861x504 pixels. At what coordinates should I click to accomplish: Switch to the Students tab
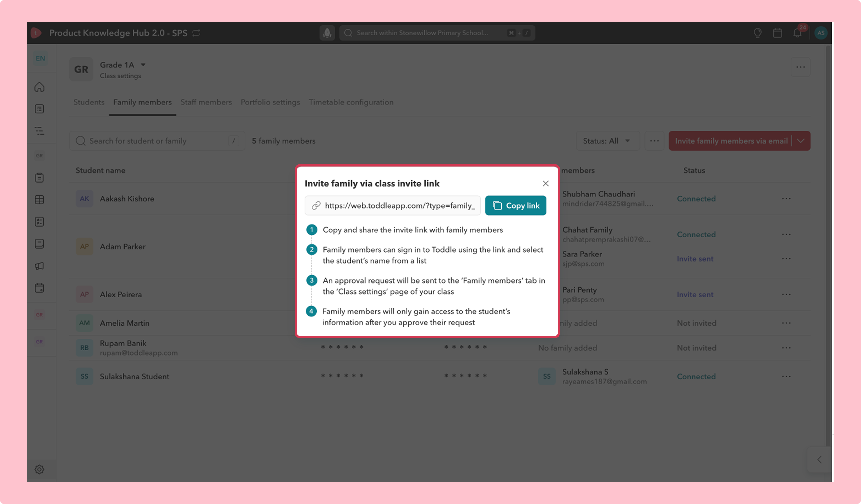click(x=89, y=102)
